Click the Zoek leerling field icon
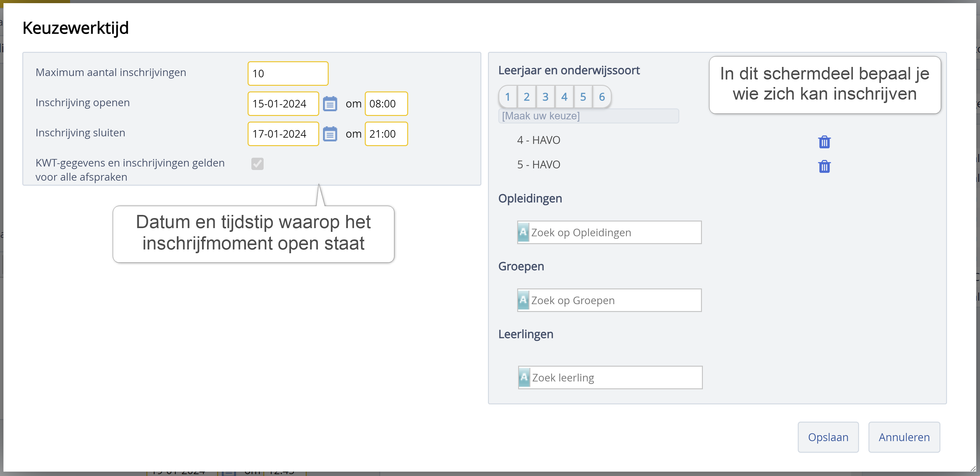The image size is (980, 476). [x=524, y=377]
